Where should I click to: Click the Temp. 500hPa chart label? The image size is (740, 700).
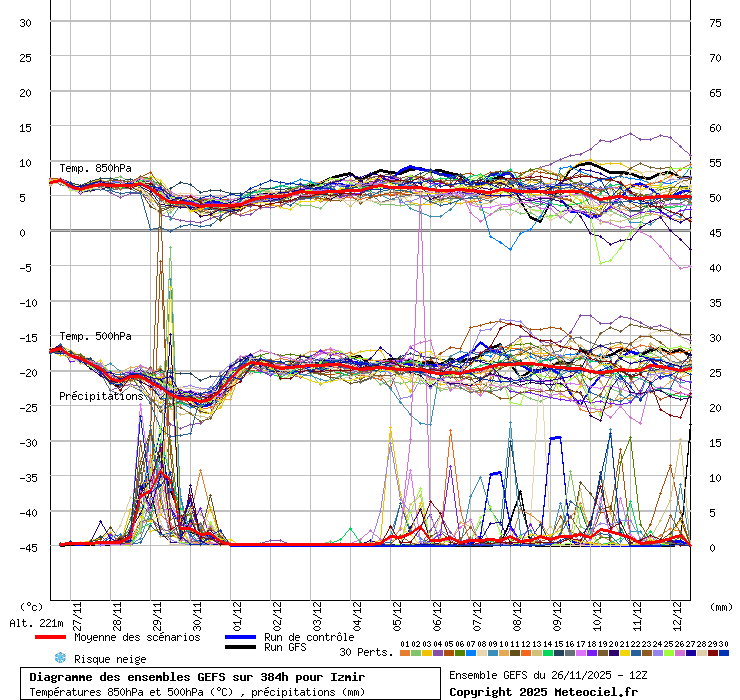95,336
